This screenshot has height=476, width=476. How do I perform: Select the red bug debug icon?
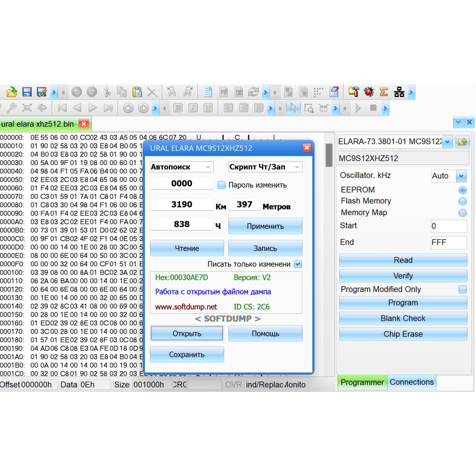[x=369, y=92]
